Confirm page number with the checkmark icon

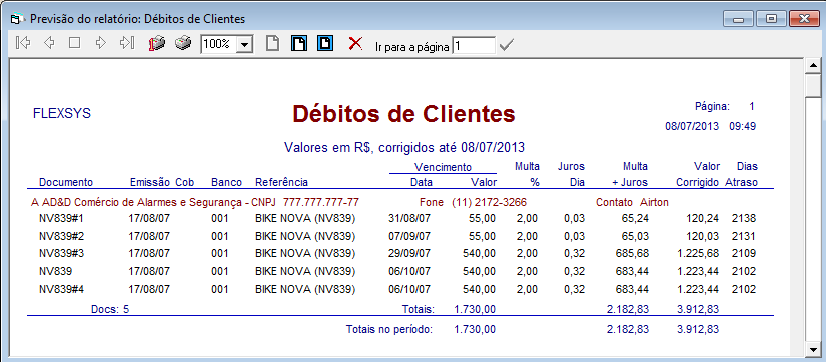click(506, 46)
